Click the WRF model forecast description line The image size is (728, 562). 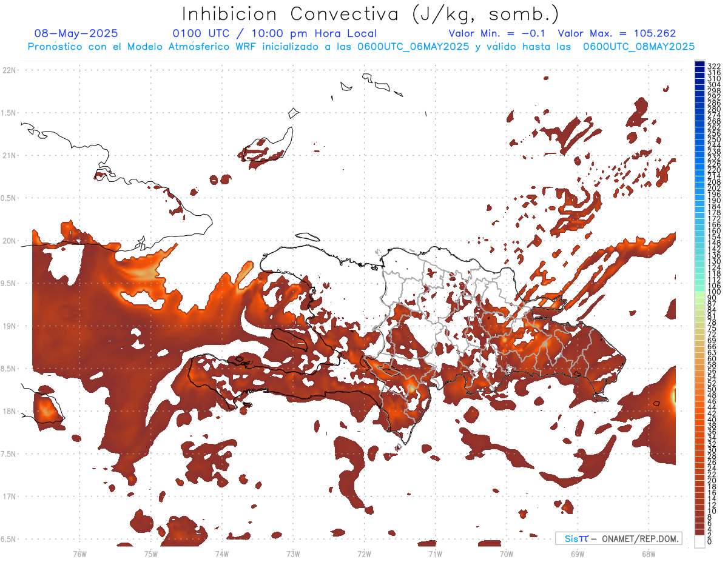coord(361,47)
